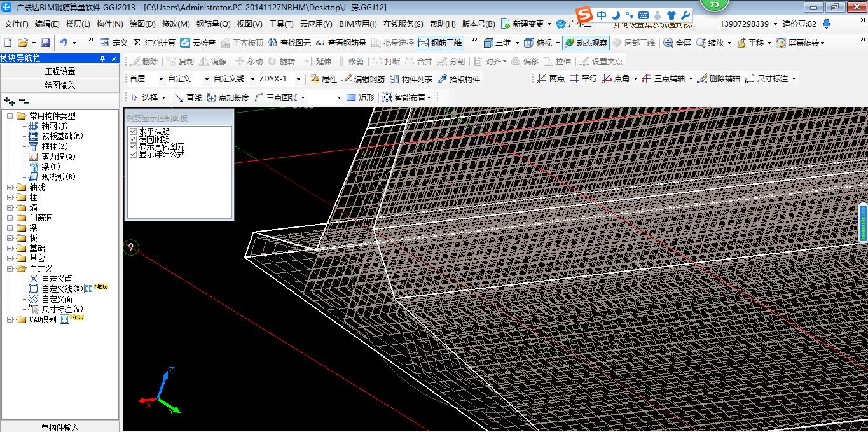Toggle 显示其它图元 checkbox
The width and height of the screenshot is (868, 432).
point(133,146)
